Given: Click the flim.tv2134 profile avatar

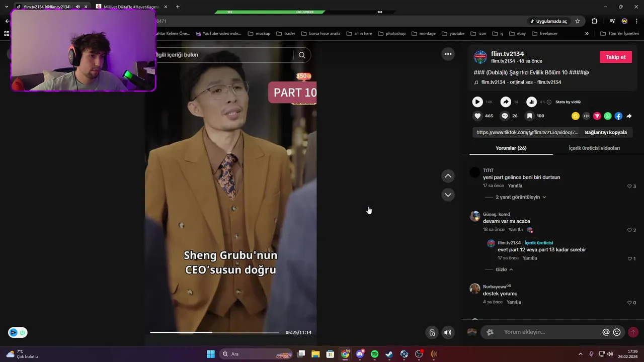Looking at the screenshot, I should coord(480,57).
